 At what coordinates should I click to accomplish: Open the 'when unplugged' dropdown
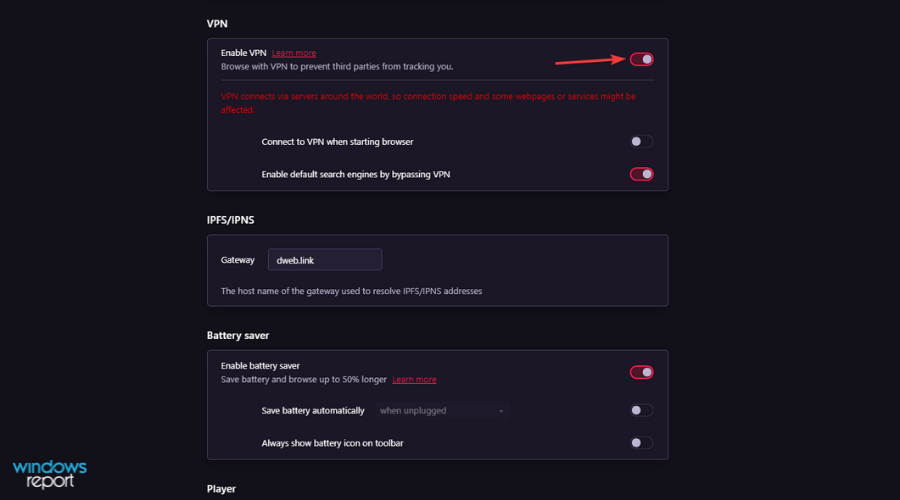442,410
